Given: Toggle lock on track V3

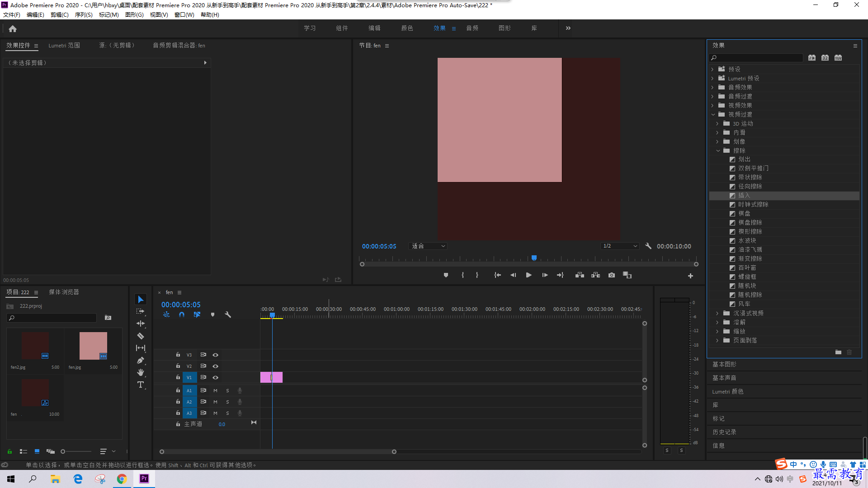Looking at the screenshot, I should [x=178, y=355].
